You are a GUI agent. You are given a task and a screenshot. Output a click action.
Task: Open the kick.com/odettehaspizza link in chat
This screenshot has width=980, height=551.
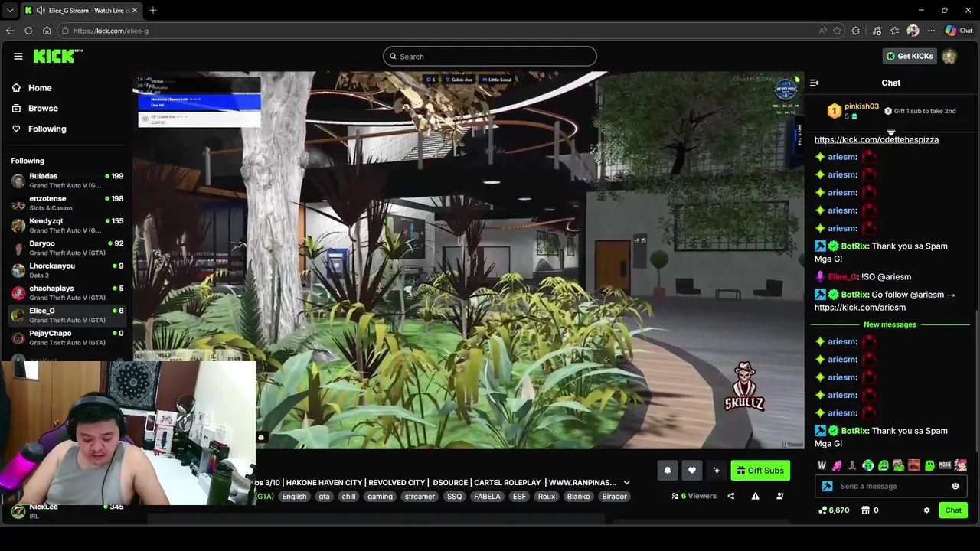[877, 139]
